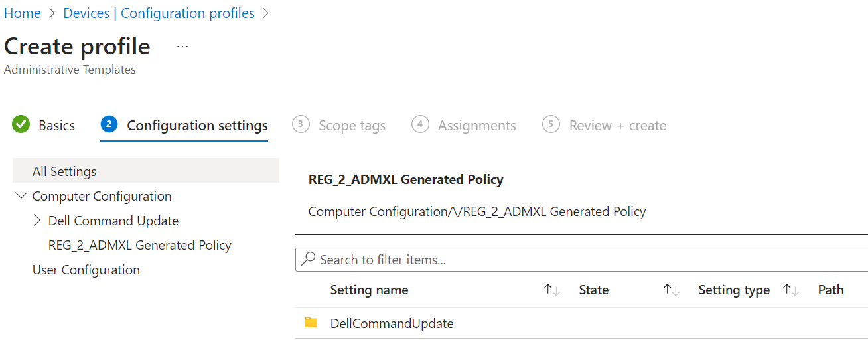The image size is (868, 362).
Task: Sort by State column arrows
Action: pos(672,290)
